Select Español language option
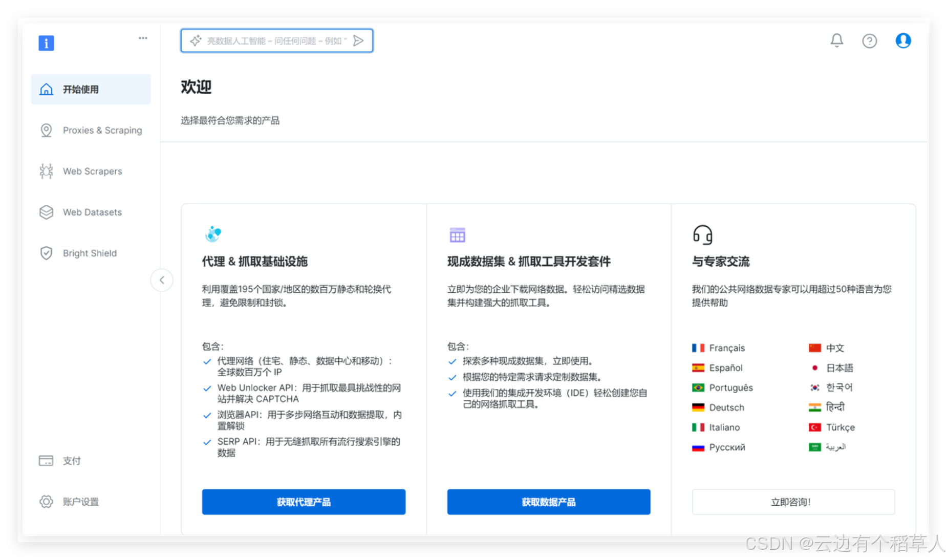Screen dimensions: 948x560 tap(717, 368)
